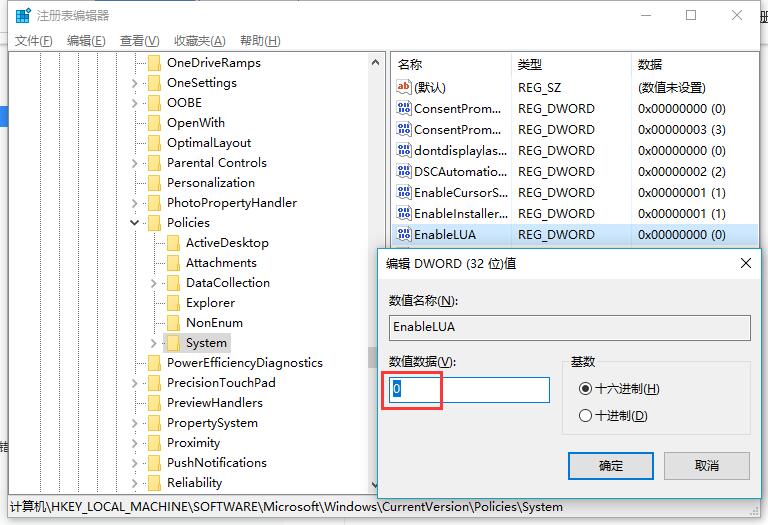Select the 十进制(D) decimal radio button
Image resolution: width=768 pixels, height=525 pixels.
point(585,416)
